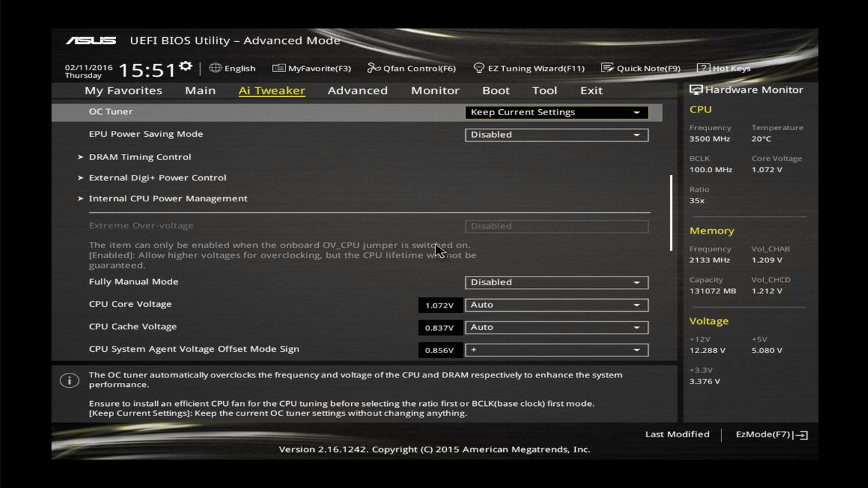This screenshot has width=868, height=488.
Task: Click the BCLK 100.0 MHz value
Action: click(x=711, y=169)
